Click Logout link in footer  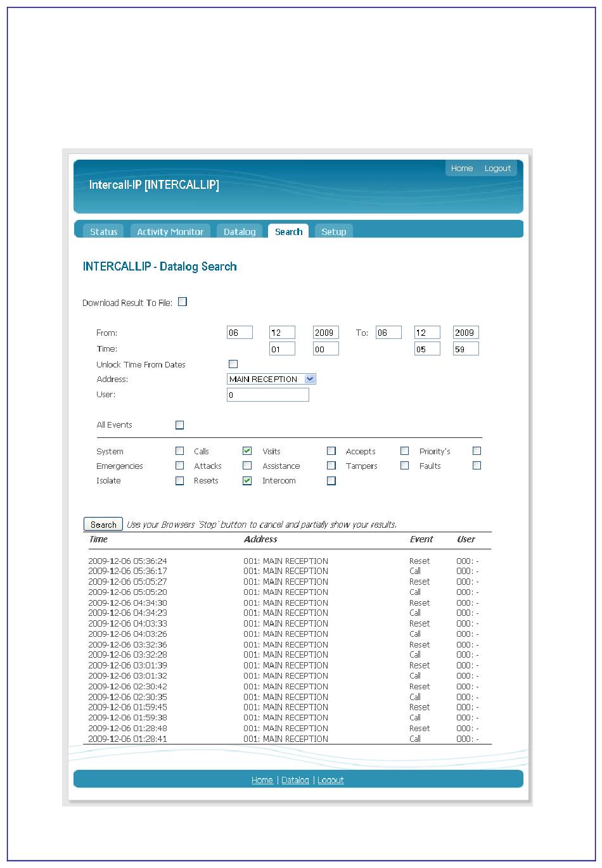331,780
